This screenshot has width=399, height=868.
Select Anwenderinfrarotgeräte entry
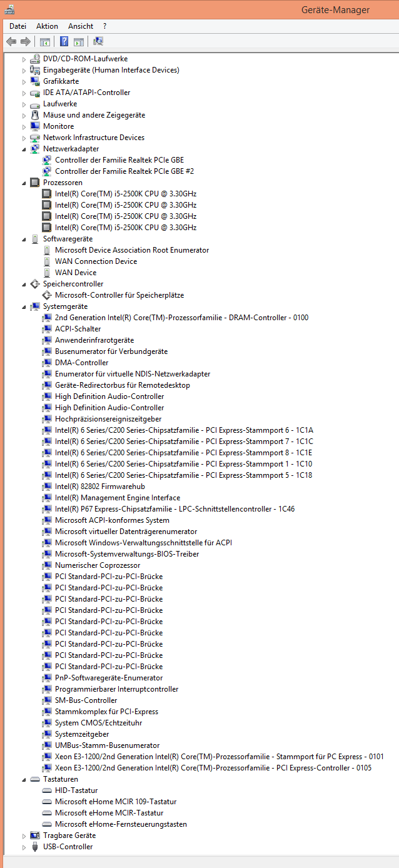tap(94, 340)
